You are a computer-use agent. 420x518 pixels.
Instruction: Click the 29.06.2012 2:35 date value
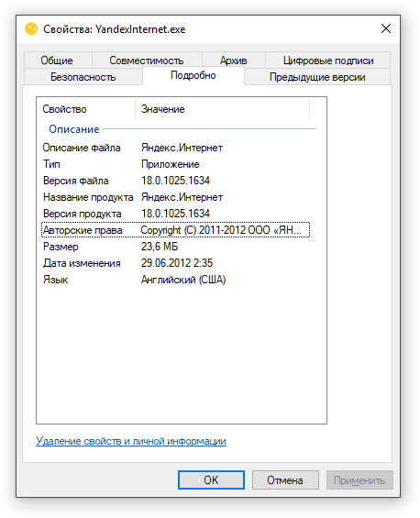[x=177, y=263]
